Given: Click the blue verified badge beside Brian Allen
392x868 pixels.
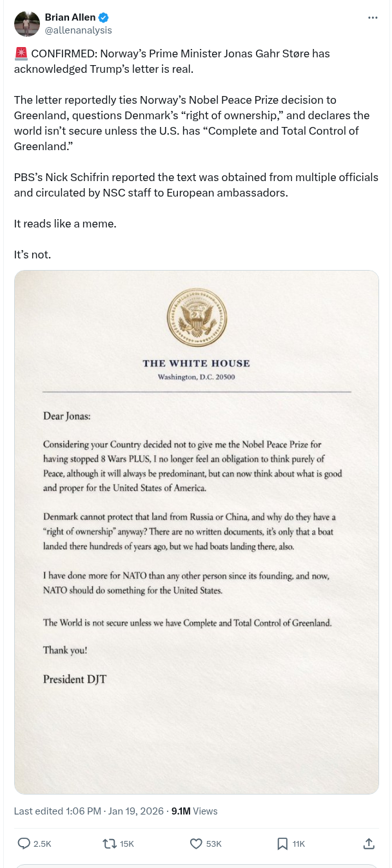Looking at the screenshot, I should [103, 17].
